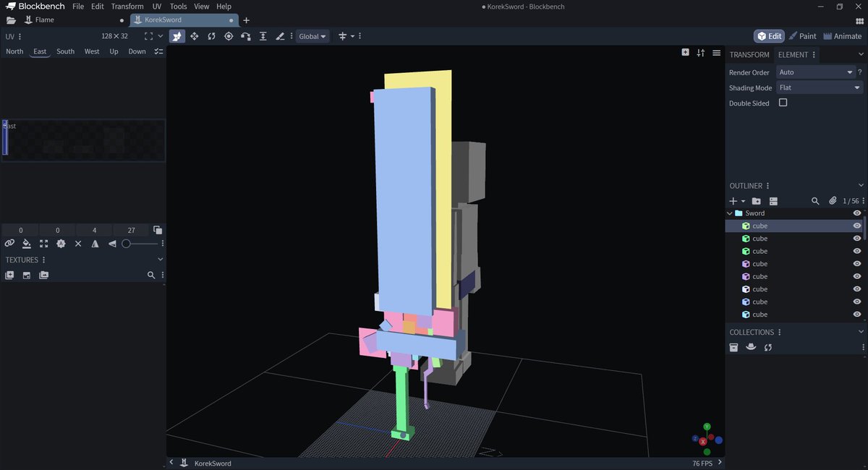Open the Render Order dropdown
The width and height of the screenshot is (868, 470).
pyautogui.click(x=816, y=72)
